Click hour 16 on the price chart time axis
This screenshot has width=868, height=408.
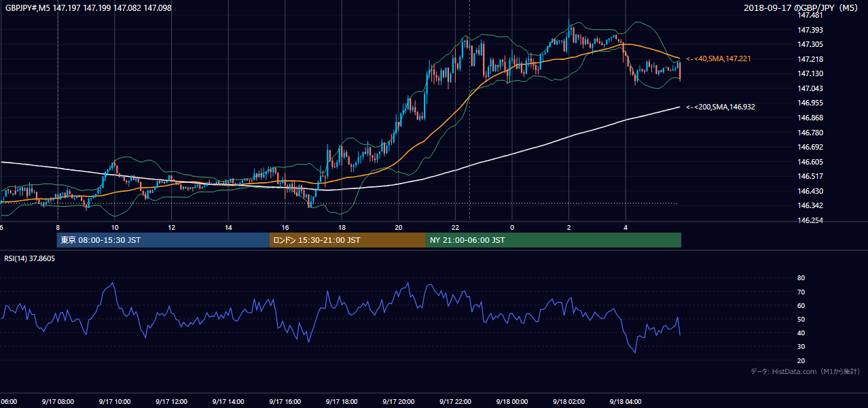pos(285,227)
